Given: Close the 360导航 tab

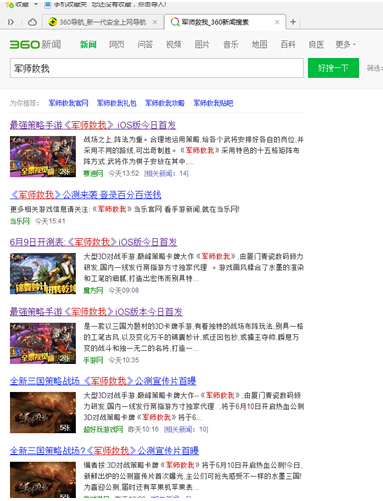Looking at the screenshot, I should [x=155, y=22].
